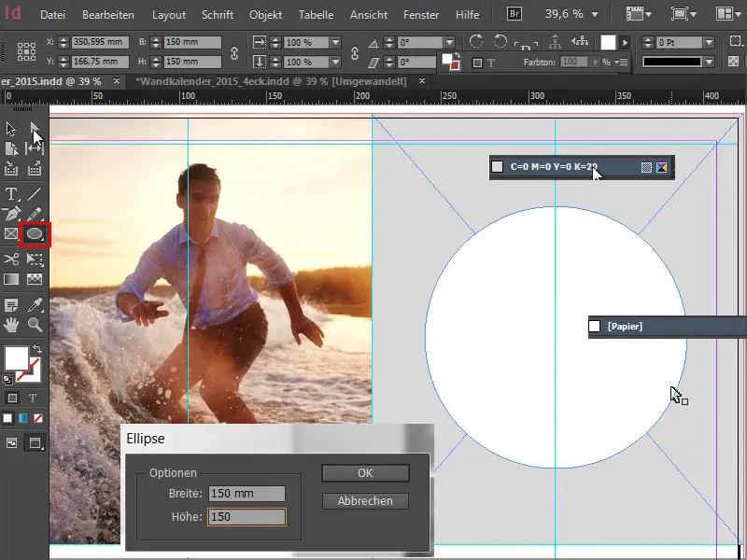Select the Scissors tool

point(11,259)
